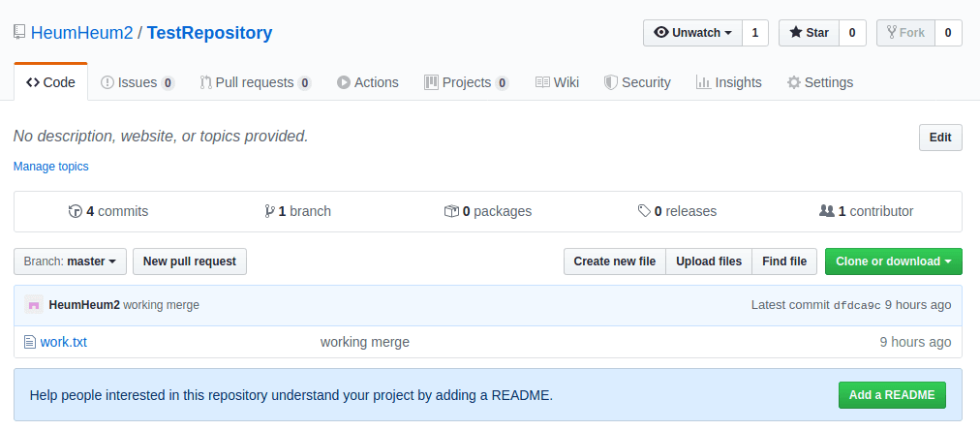Switch to the Issues tab

click(x=137, y=82)
